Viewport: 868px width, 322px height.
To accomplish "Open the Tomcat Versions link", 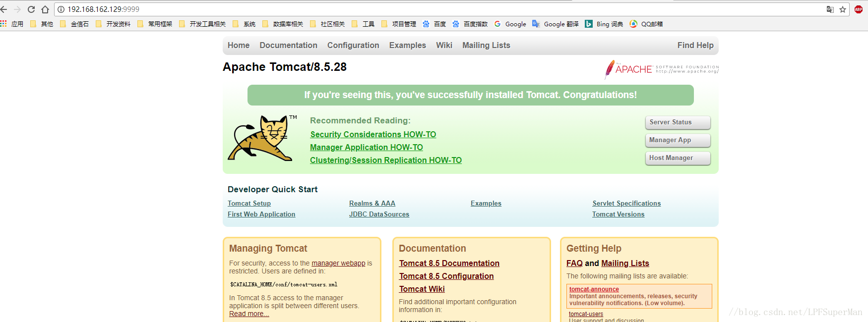I will pos(618,214).
